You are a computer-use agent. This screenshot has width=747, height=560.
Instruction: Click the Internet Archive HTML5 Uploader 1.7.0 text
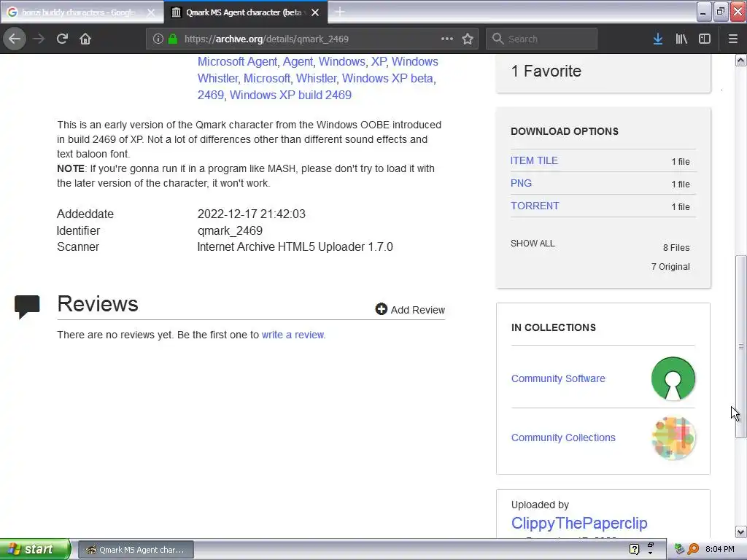click(x=295, y=246)
